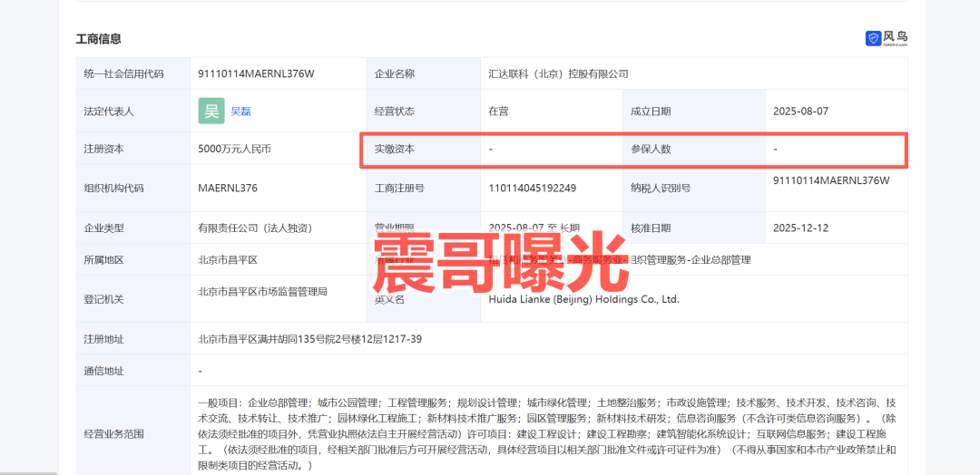Screen dimensions: 980x475
Task: Click English name Huida Lianke (Beijing) Holdings
Action: (x=583, y=299)
